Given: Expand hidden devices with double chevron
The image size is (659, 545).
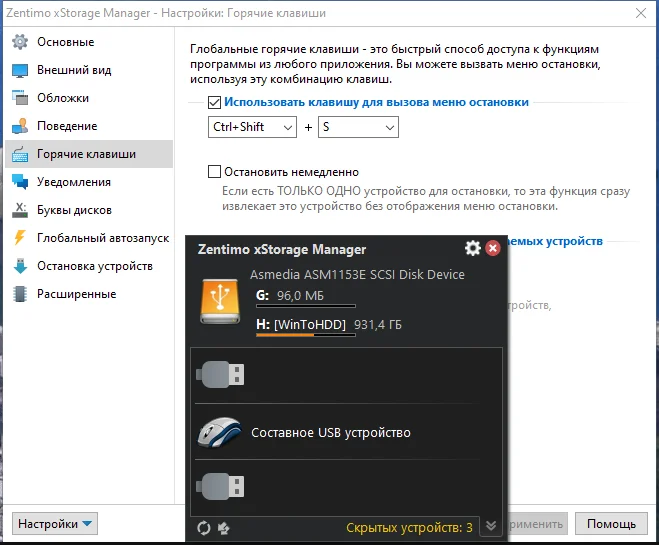Looking at the screenshot, I should (491, 526).
